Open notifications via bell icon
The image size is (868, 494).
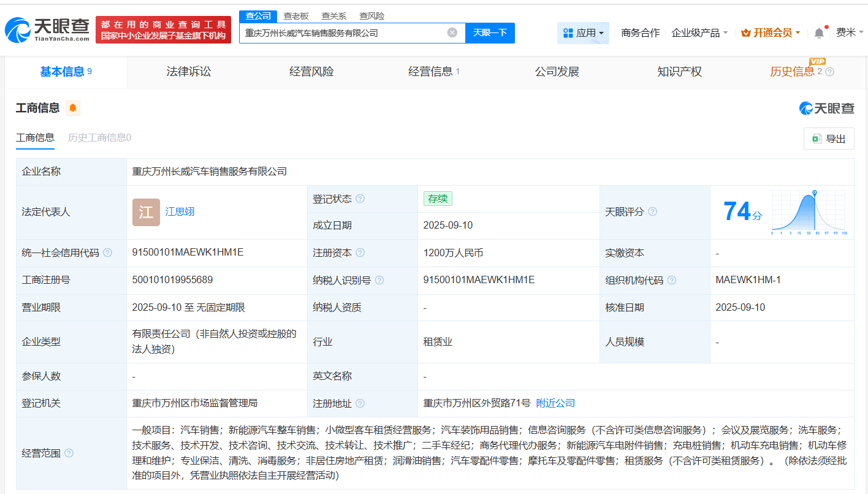[x=818, y=32]
